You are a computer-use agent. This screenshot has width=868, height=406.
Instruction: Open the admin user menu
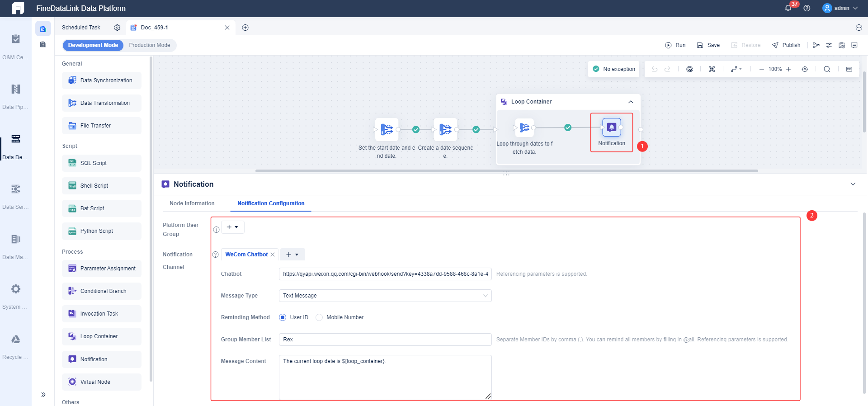click(840, 8)
